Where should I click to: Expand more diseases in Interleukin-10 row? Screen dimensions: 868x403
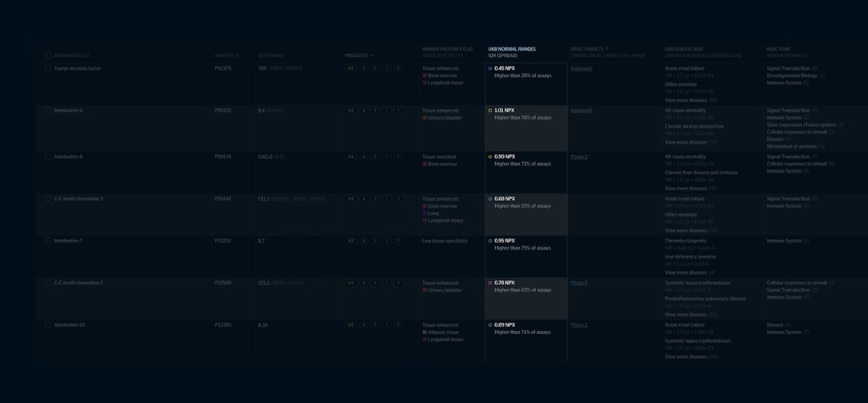point(691,356)
